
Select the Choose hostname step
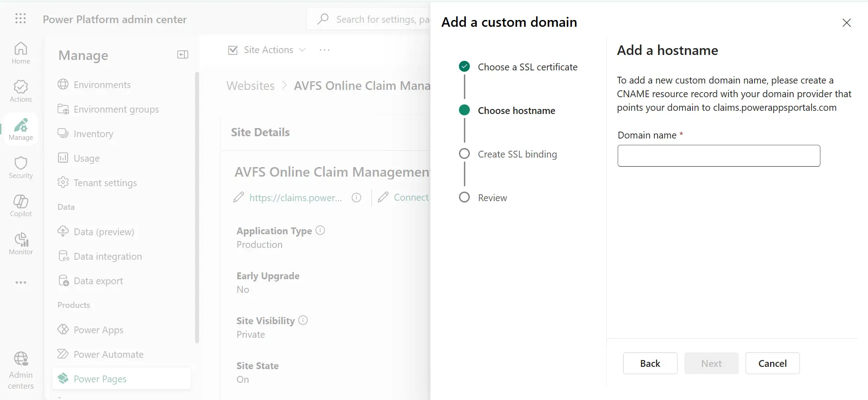point(507,111)
